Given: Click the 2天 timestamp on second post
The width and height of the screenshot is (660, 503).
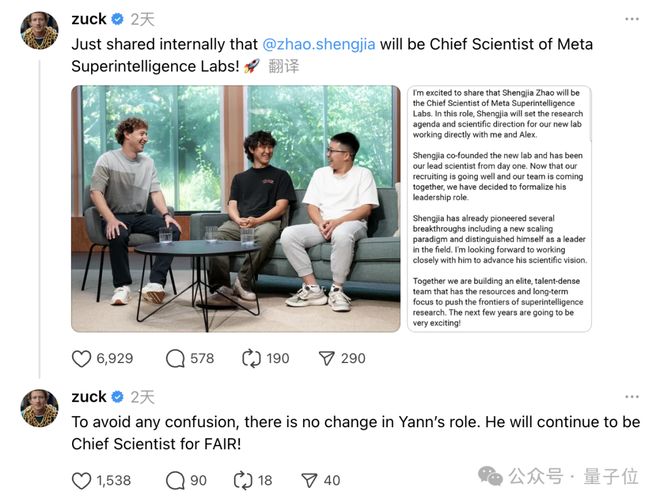Looking at the screenshot, I should click(x=142, y=397).
